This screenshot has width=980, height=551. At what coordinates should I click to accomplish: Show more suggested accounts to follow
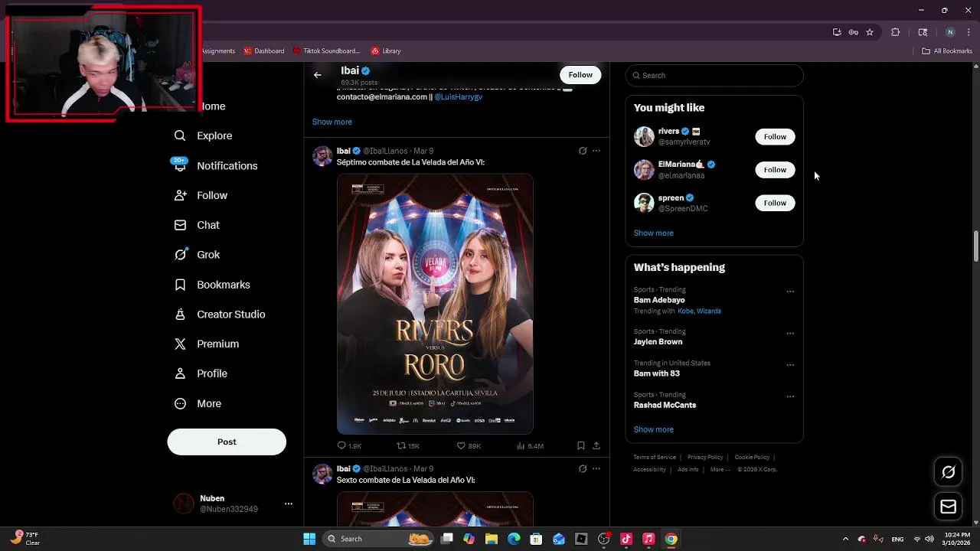pos(653,233)
